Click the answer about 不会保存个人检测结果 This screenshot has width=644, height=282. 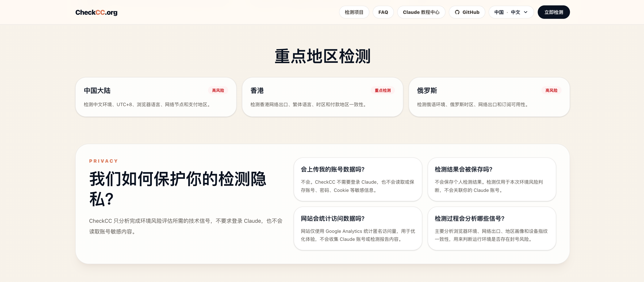[x=489, y=186]
